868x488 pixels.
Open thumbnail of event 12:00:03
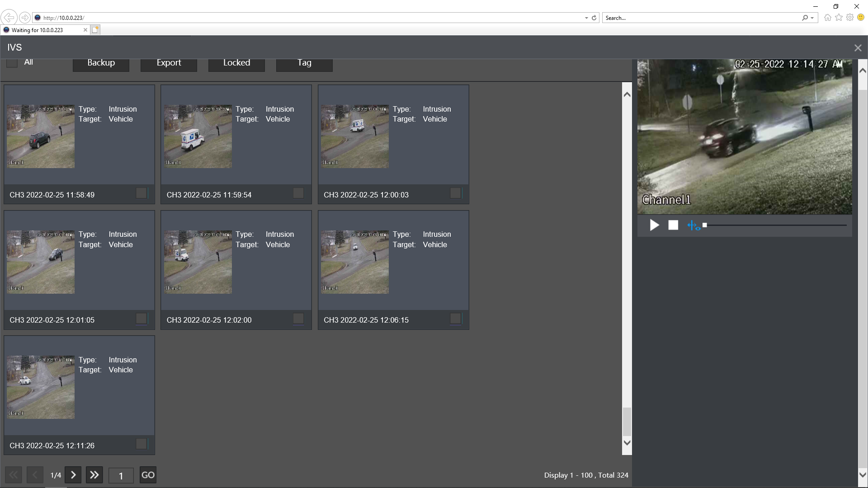click(x=355, y=136)
